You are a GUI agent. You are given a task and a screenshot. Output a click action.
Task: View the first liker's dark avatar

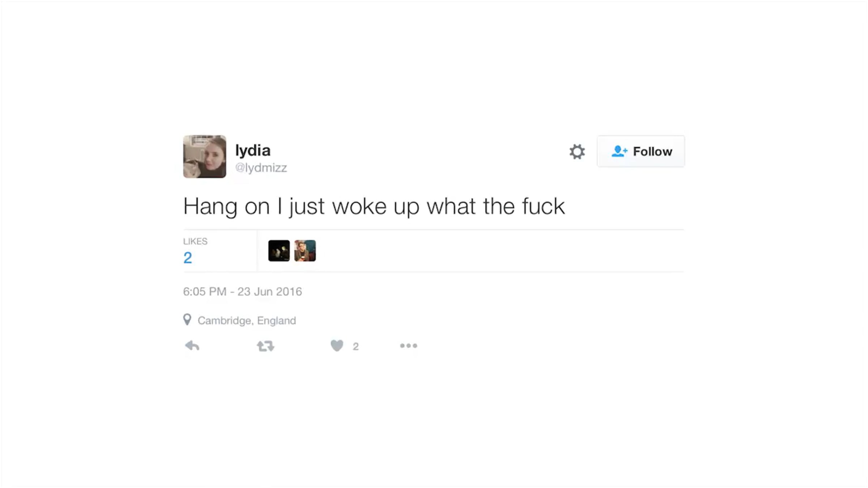(279, 251)
